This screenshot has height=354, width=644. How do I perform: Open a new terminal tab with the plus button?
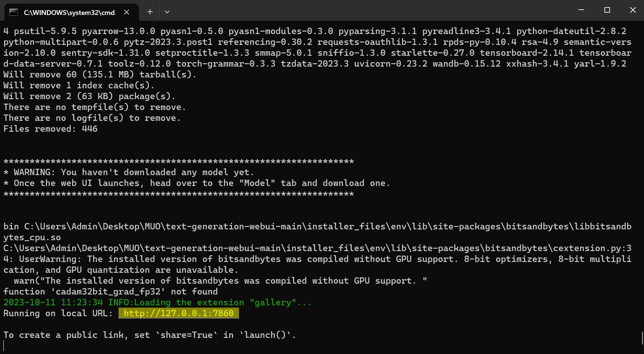[150, 12]
